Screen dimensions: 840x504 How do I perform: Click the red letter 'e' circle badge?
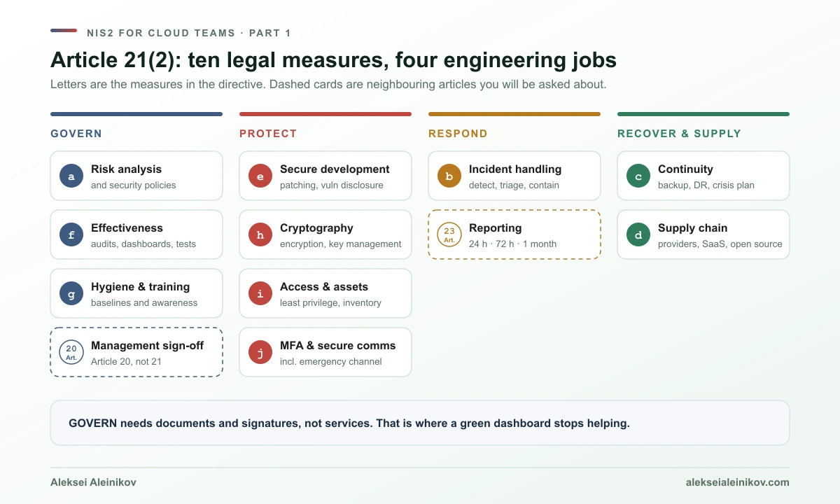click(x=260, y=176)
